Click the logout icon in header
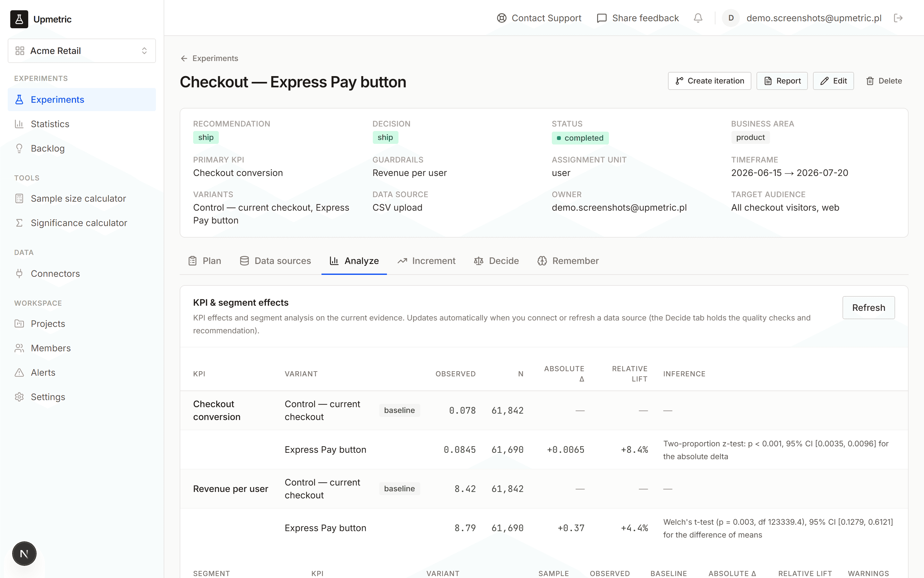The width and height of the screenshot is (924, 578). click(898, 18)
